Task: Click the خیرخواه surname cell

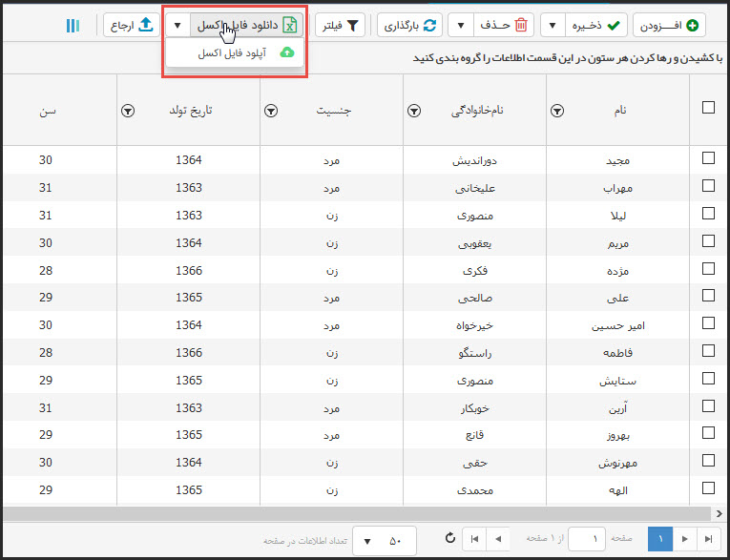Action: pos(474,325)
